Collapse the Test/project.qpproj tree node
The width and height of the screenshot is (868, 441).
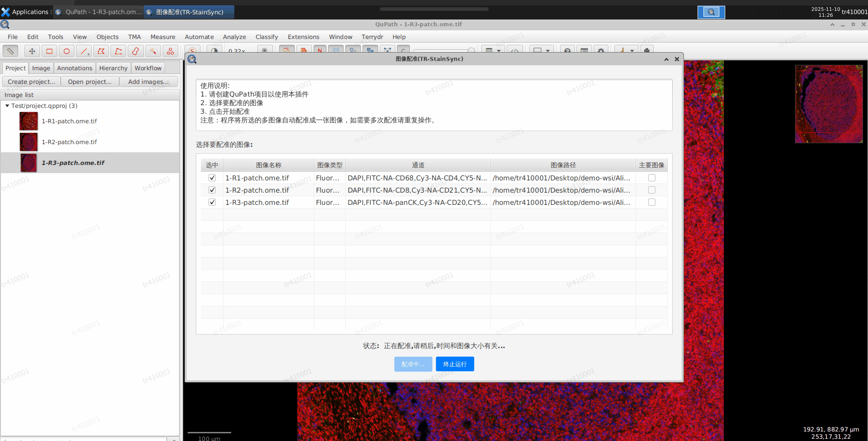[x=7, y=106]
